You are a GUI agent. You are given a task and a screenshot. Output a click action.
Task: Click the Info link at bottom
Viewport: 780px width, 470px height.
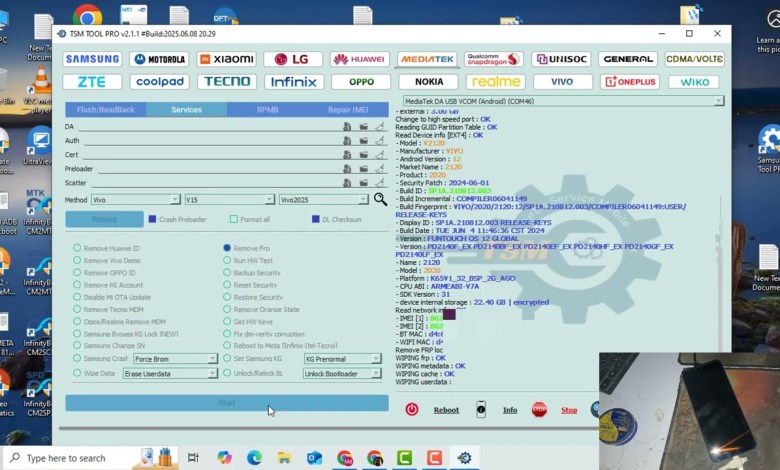point(510,410)
